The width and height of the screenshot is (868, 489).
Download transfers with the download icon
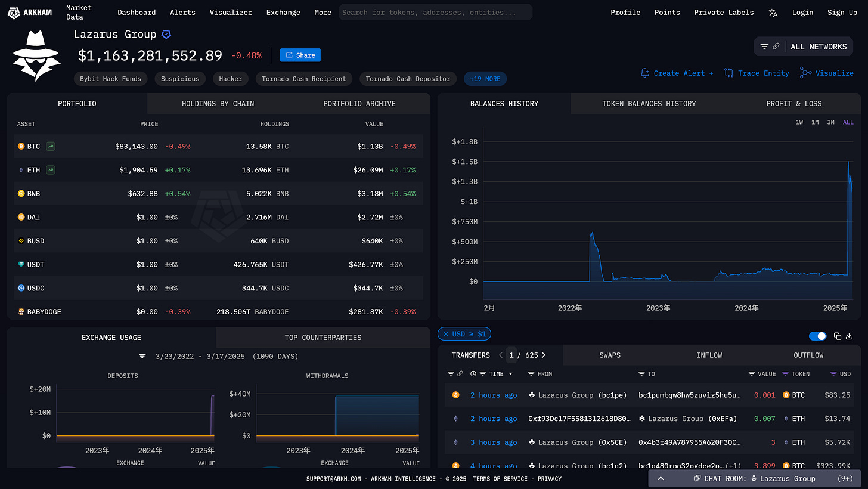tap(850, 336)
